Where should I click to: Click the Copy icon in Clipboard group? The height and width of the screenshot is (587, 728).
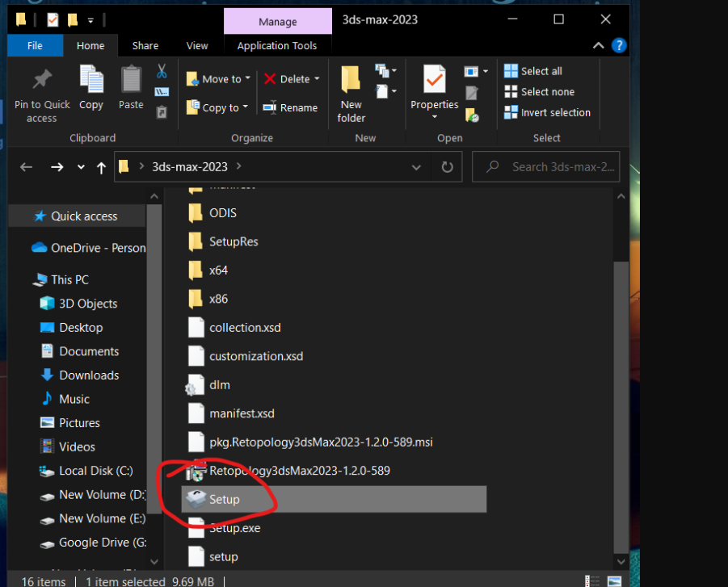pyautogui.click(x=91, y=81)
